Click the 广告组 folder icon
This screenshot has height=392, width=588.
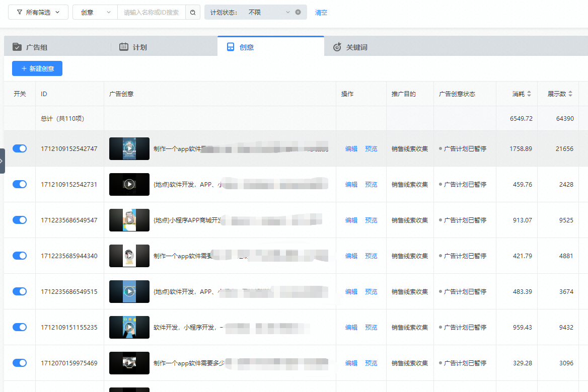click(17, 47)
